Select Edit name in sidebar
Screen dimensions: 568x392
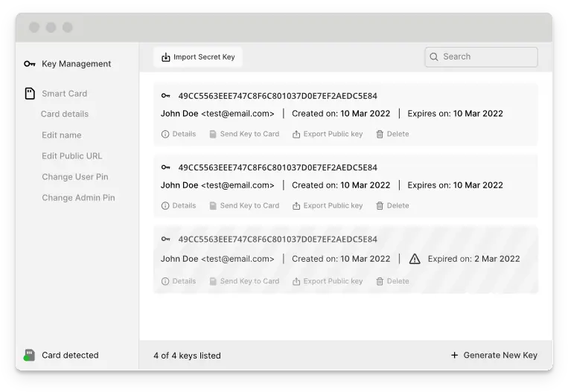[62, 135]
